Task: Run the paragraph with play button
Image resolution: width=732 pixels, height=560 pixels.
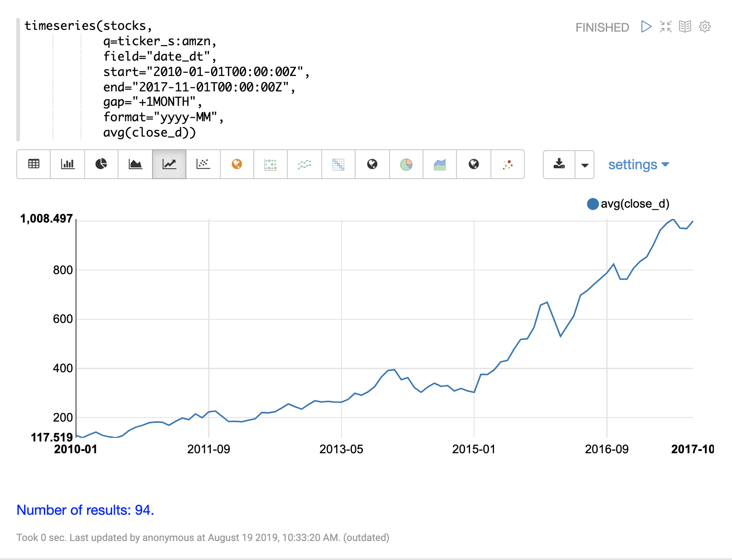Action: (646, 27)
